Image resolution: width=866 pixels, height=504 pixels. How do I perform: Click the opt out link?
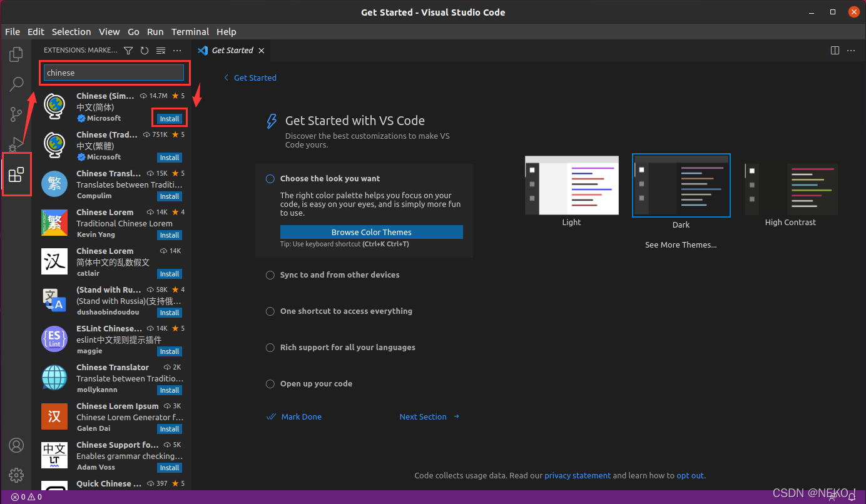pyautogui.click(x=690, y=476)
